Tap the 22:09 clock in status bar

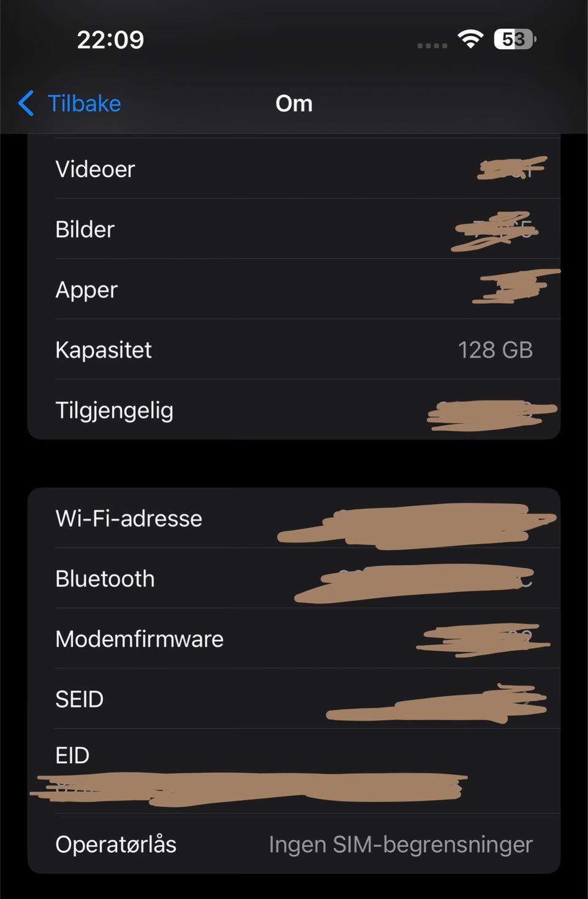pos(110,40)
